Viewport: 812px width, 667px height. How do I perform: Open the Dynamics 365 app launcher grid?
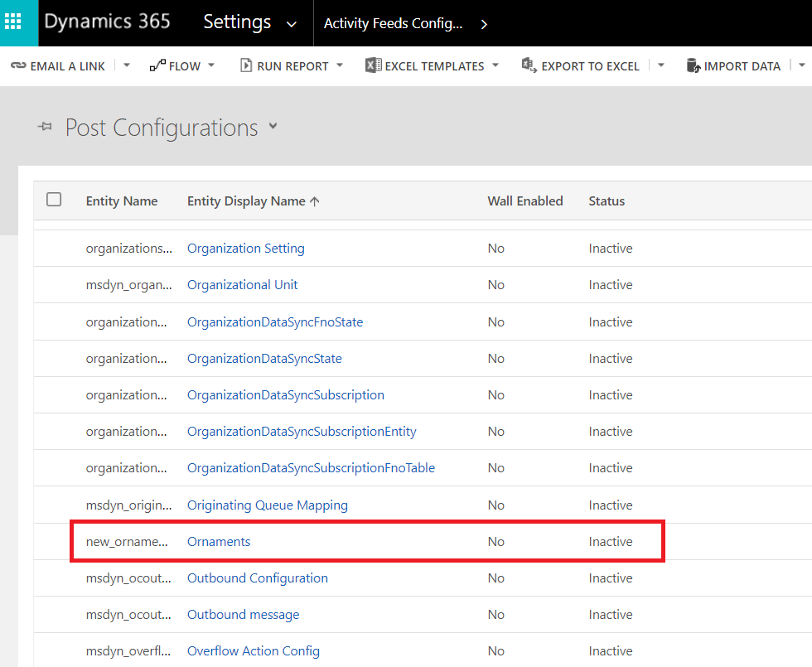tap(18, 22)
